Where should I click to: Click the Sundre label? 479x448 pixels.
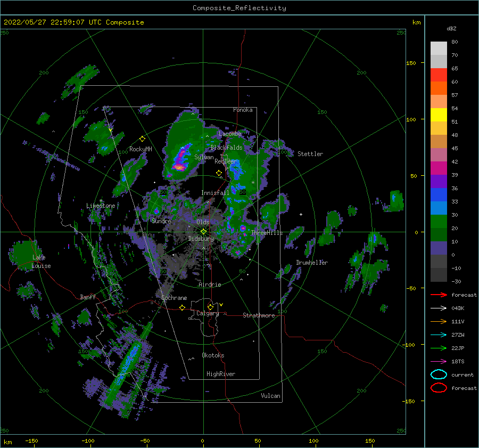point(162,221)
